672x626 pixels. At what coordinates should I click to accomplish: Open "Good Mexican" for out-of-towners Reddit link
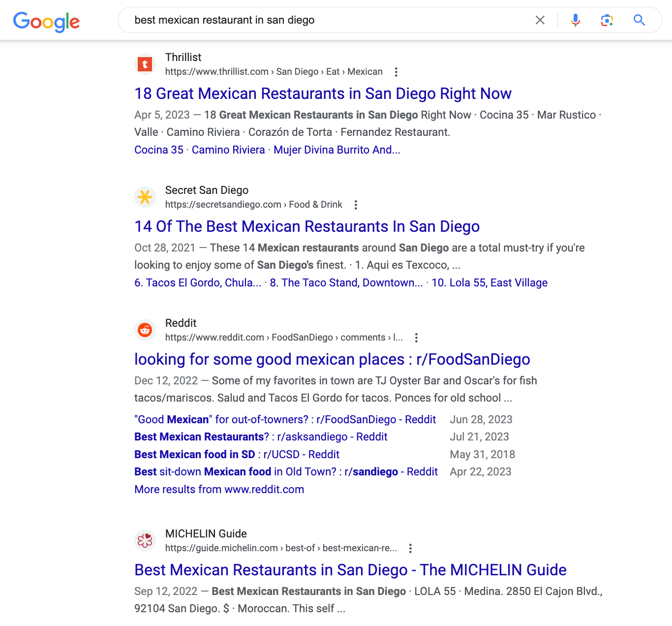(x=285, y=419)
